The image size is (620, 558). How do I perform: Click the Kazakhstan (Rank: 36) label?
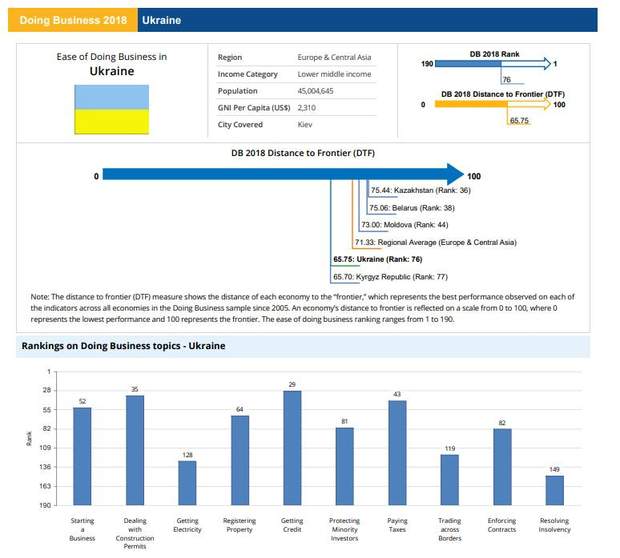coord(420,190)
